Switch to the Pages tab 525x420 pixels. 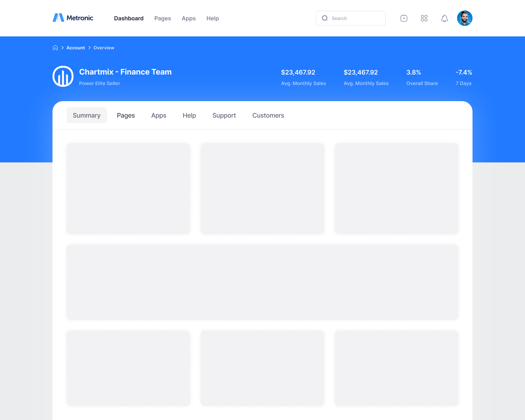click(x=126, y=115)
